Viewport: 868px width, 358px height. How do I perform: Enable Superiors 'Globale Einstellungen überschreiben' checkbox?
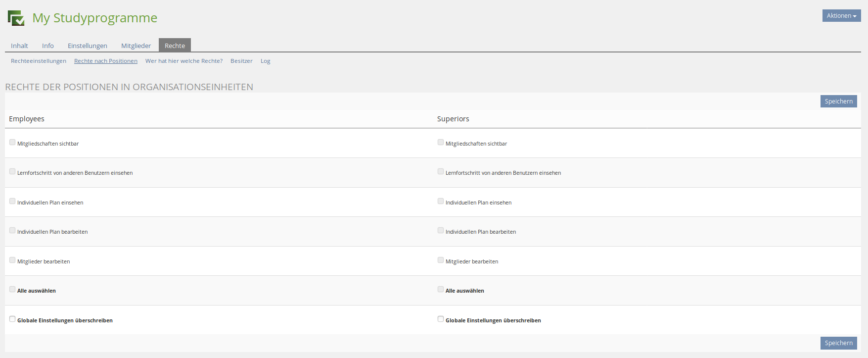point(441,319)
